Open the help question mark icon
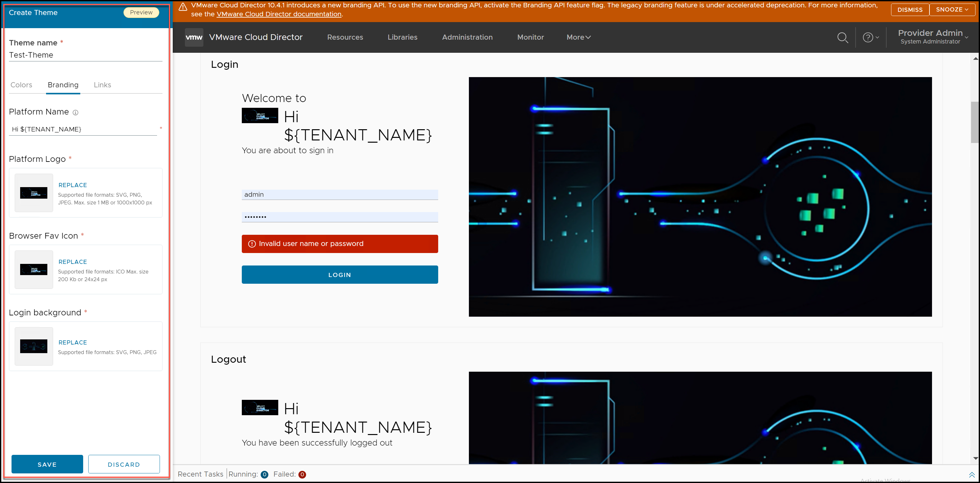The width and height of the screenshot is (980, 483). (868, 37)
